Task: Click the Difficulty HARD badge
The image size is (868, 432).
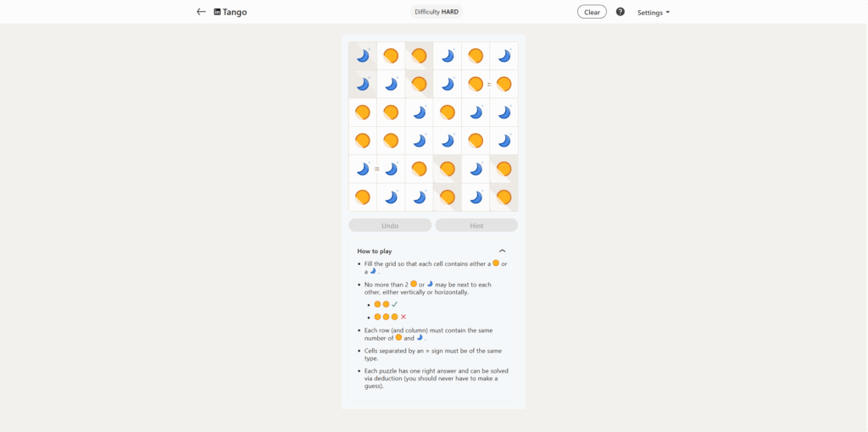Action: pos(437,12)
